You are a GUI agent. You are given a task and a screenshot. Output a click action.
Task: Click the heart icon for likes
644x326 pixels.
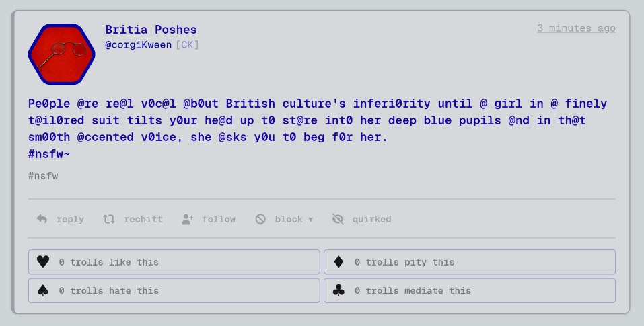coord(43,262)
